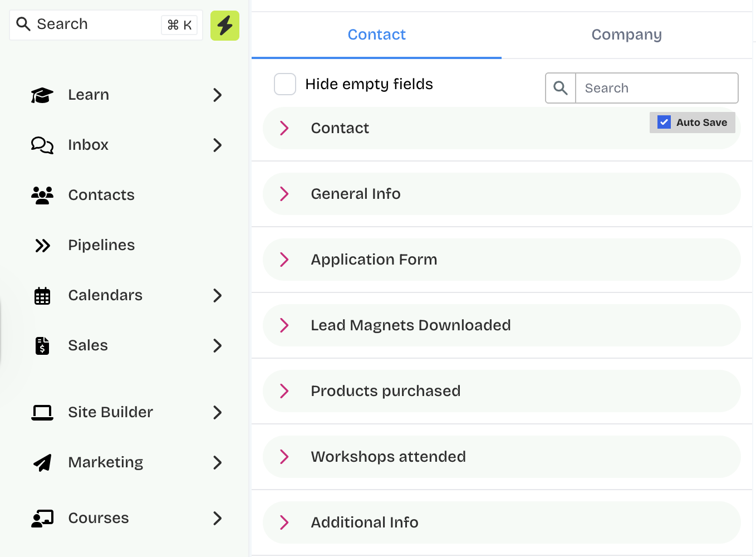The height and width of the screenshot is (557, 756).
Task: Open Sales via the invoice dollar icon
Action: pyautogui.click(x=42, y=346)
